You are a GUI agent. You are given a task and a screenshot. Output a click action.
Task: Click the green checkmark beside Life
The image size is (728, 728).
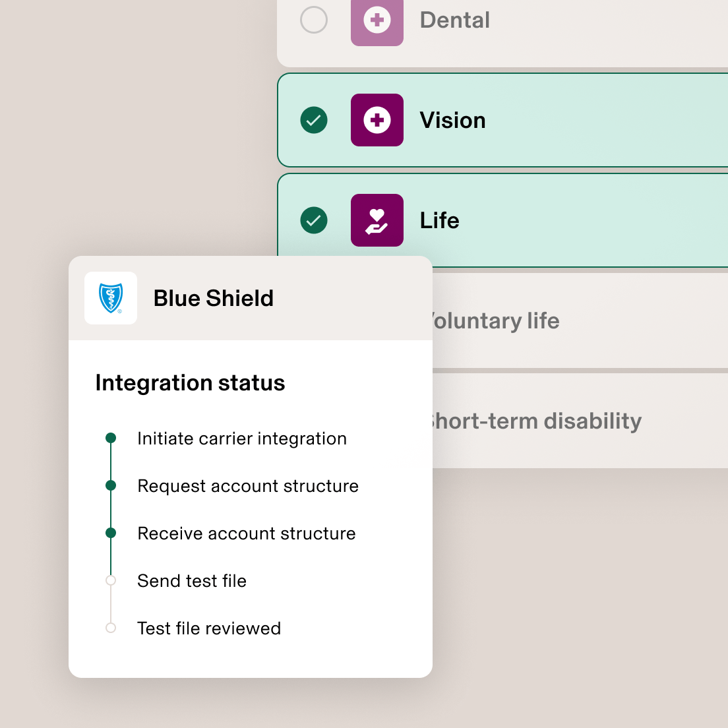tap(314, 220)
